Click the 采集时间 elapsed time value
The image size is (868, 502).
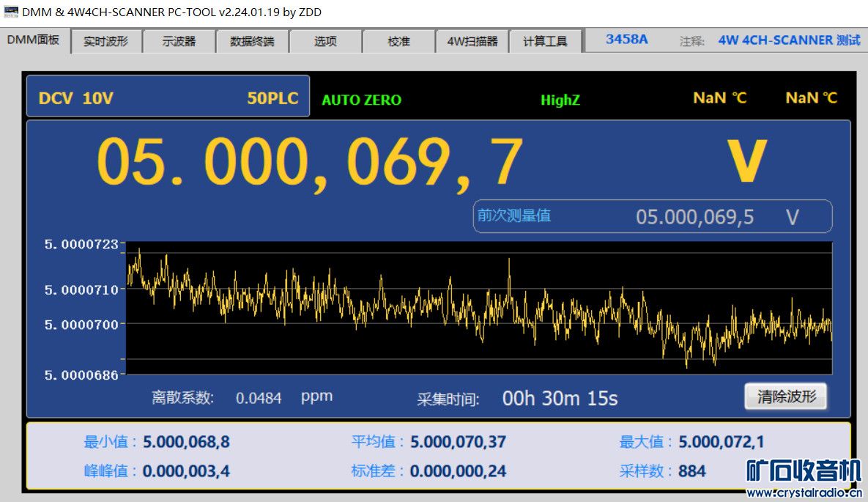click(x=560, y=399)
